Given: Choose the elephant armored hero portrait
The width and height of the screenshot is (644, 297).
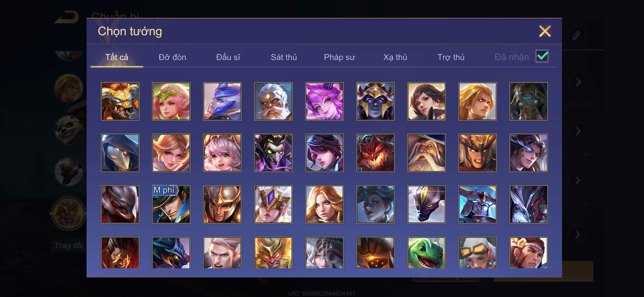Looking at the screenshot, I should (529, 101).
